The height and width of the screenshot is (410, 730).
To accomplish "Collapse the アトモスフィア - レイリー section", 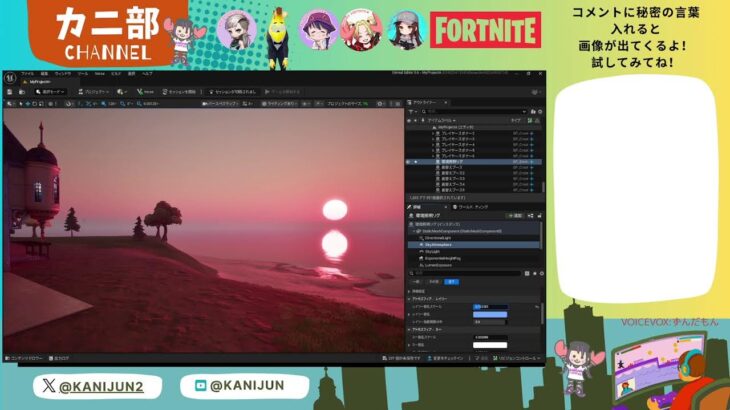I will pos(409,299).
